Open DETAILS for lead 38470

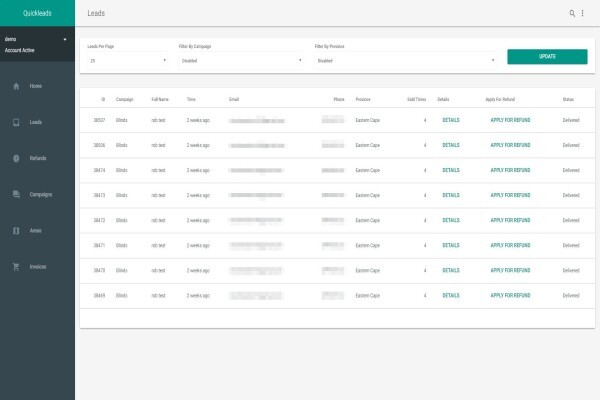point(451,270)
